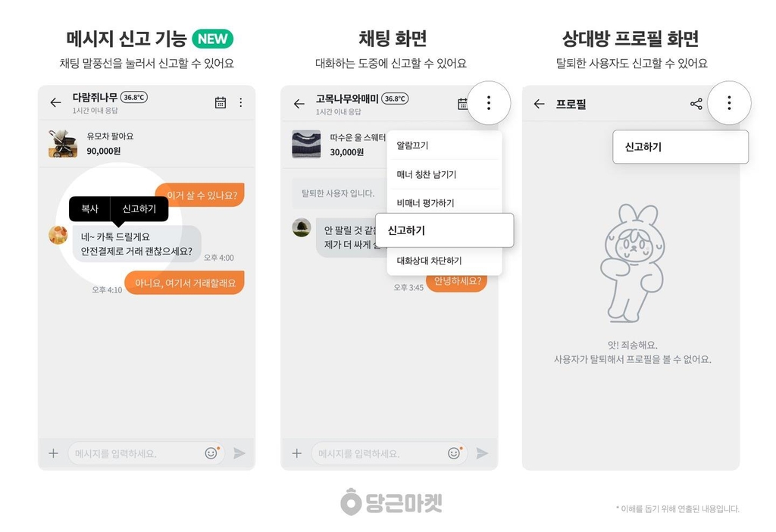Choose 매너 칭찬 남기기 menu item

click(444, 174)
